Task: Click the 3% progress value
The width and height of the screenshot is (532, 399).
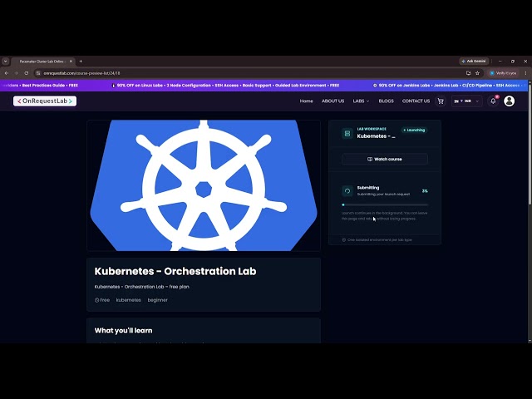Action: tap(425, 191)
